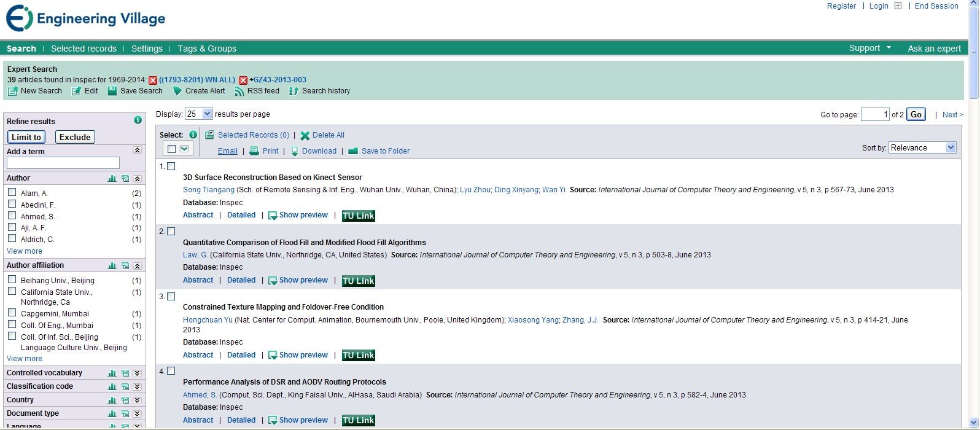Click Ask an expert

click(934, 49)
